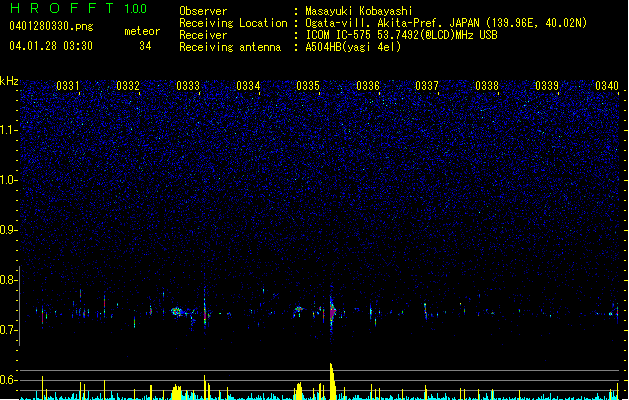Image resolution: width=629 pixels, height=400 pixels.
Task: Click the 0.6 frequency axis label
Action: (x=8, y=380)
